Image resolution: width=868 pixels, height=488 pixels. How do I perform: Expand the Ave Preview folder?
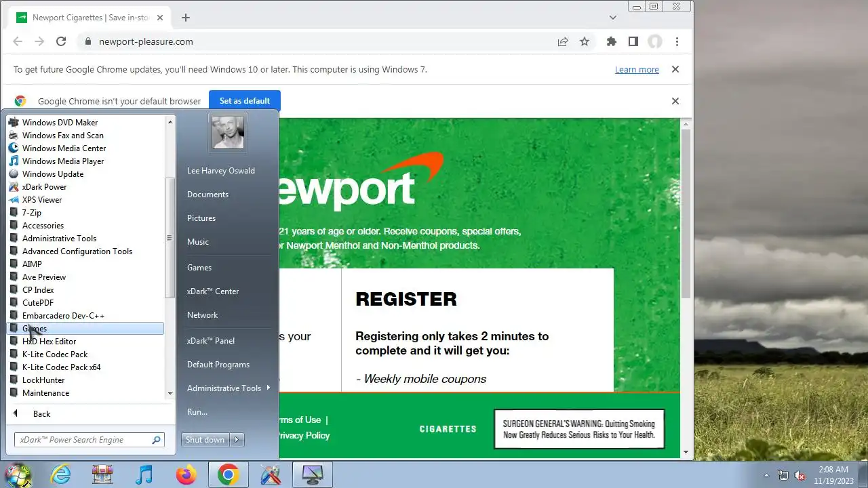tap(85, 277)
